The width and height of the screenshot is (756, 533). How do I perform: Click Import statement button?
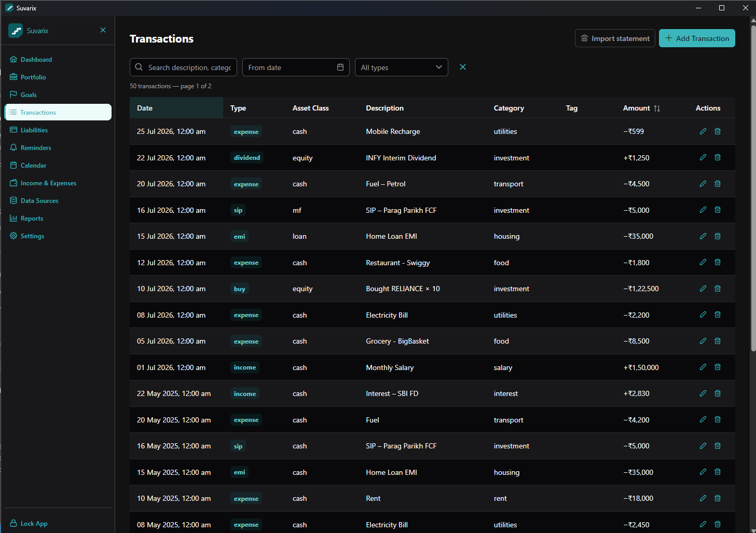tap(615, 38)
